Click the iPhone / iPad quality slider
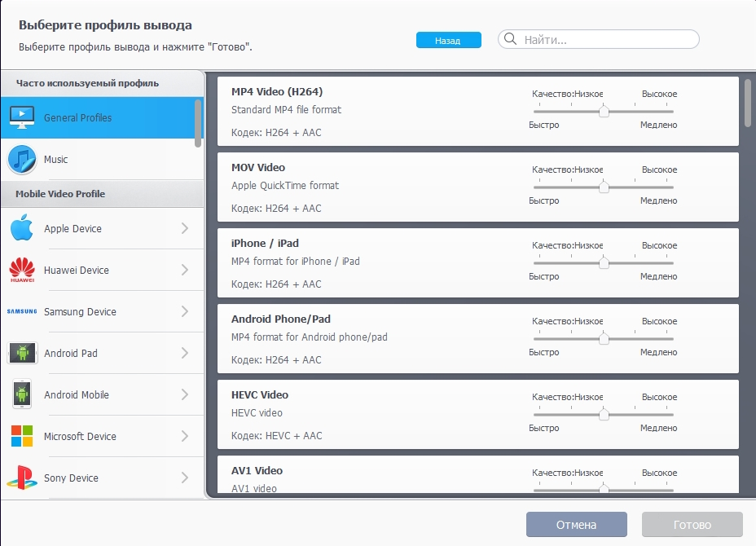This screenshot has width=756, height=546. tap(603, 263)
